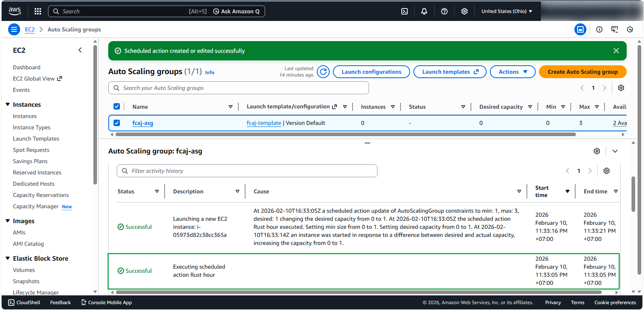
Task: Toggle the side navigation hamburger menu
Action: tap(14, 29)
